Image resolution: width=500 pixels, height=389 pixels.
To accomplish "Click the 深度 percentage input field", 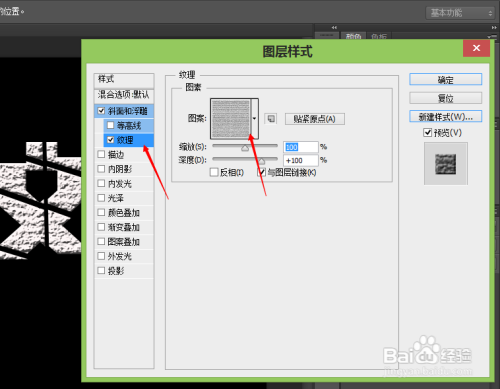I will coord(301,160).
